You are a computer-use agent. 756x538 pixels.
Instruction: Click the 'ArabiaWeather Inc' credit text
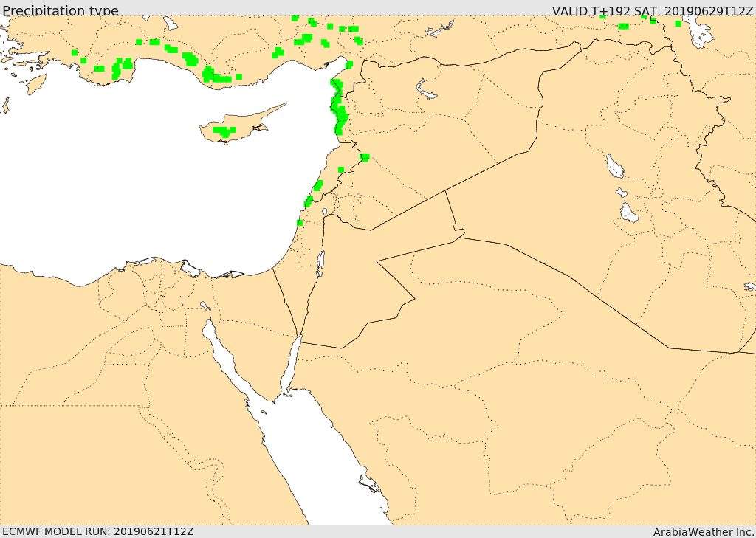click(703, 532)
